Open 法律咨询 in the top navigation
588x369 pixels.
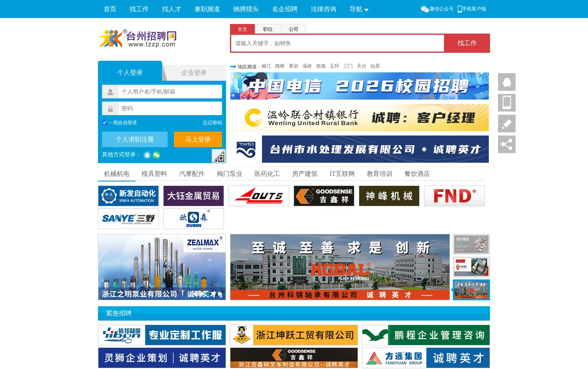324,9
